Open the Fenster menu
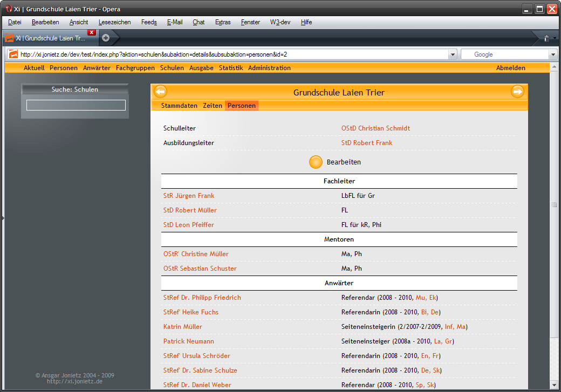The image size is (561, 392). coord(250,22)
